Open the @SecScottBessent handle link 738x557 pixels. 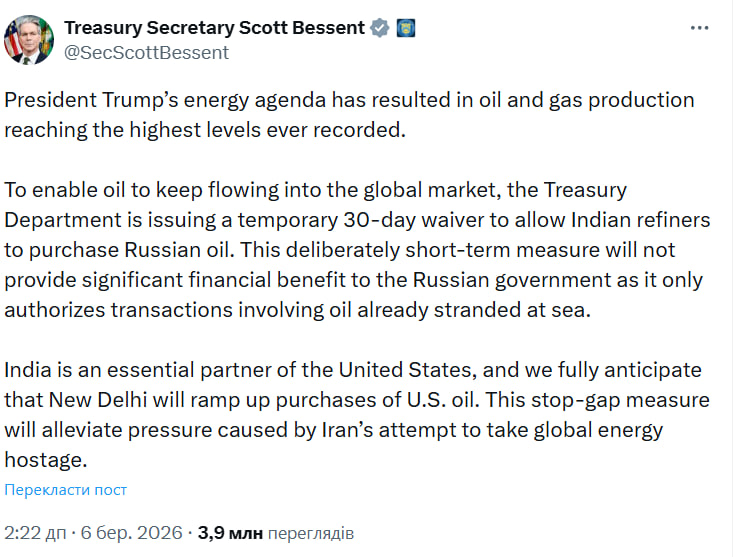[146, 52]
